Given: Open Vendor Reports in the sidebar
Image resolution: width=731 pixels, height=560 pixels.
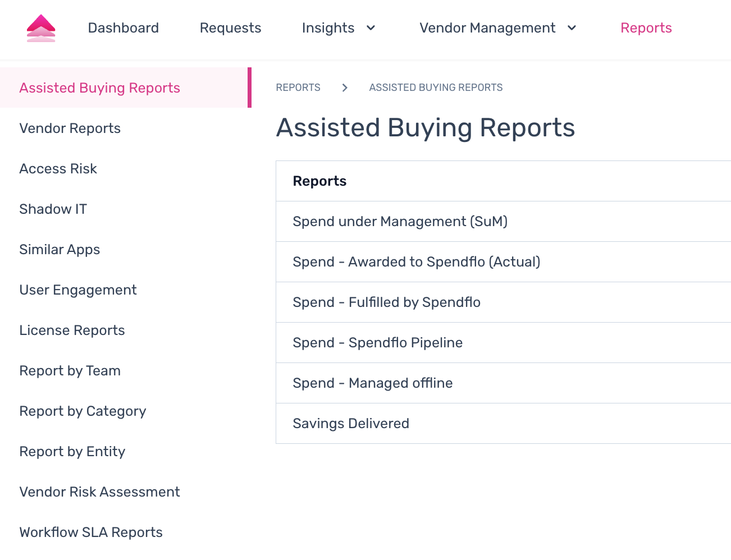Looking at the screenshot, I should point(126,128).
